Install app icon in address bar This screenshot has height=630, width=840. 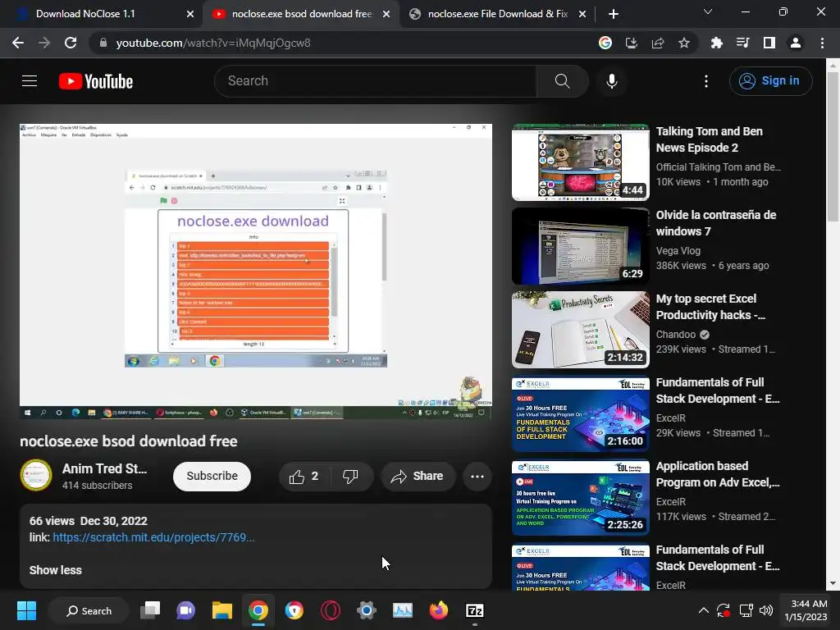(631, 43)
